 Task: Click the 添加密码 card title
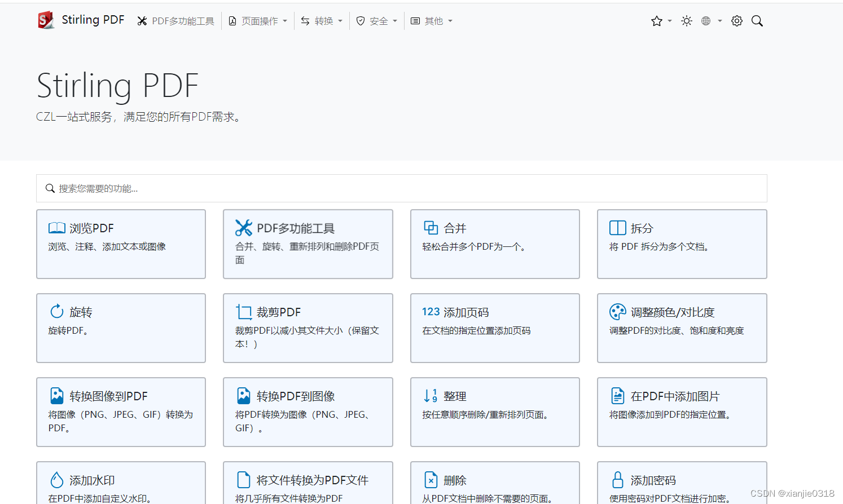[x=653, y=480]
